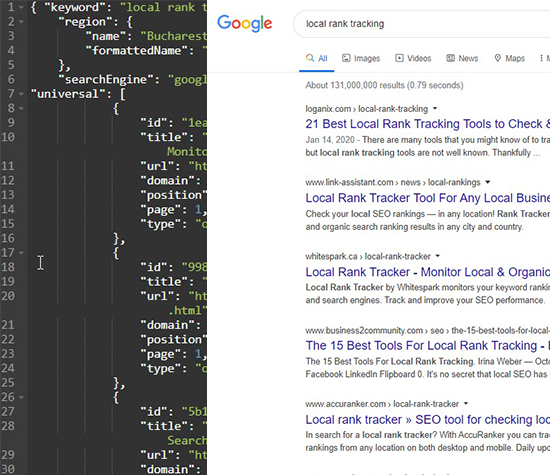550x475 pixels.
Task: Click the "id" key on line 18
Action: pyautogui.click(x=154, y=267)
